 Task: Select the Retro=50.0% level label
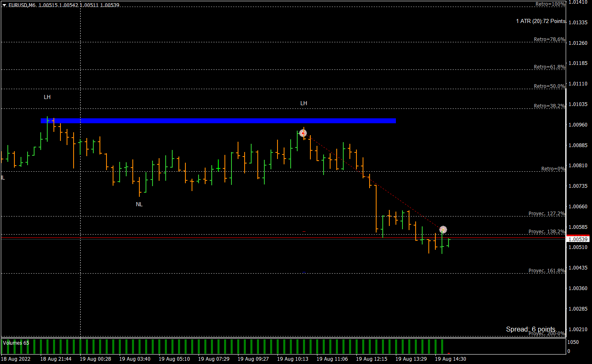549,86
